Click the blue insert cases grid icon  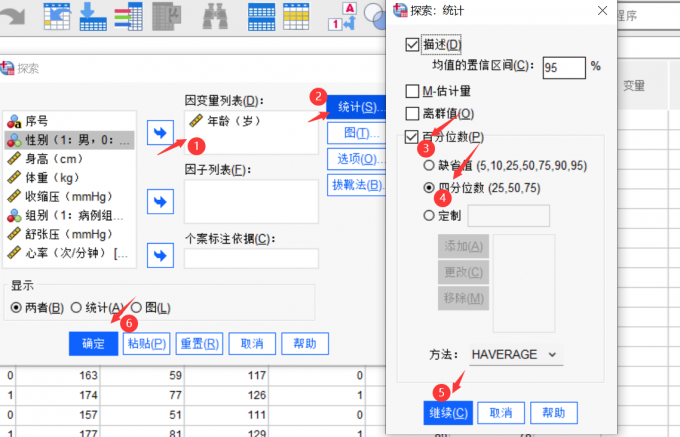(x=262, y=16)
